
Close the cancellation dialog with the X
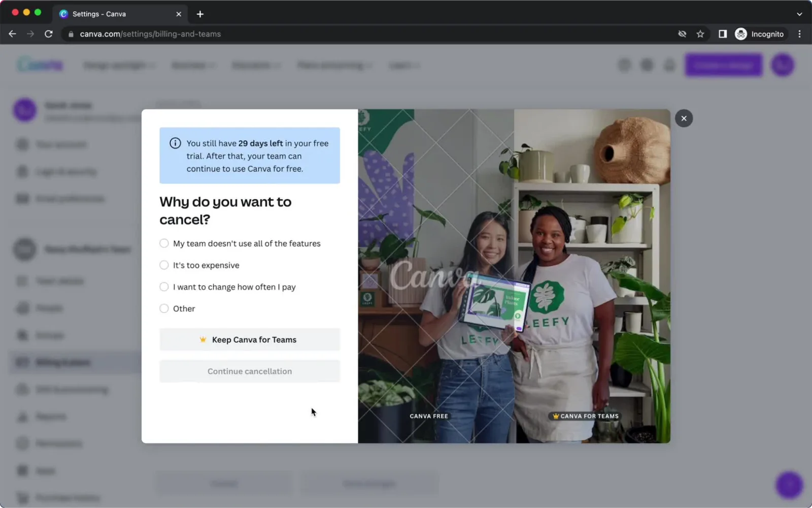coord(684,118)
